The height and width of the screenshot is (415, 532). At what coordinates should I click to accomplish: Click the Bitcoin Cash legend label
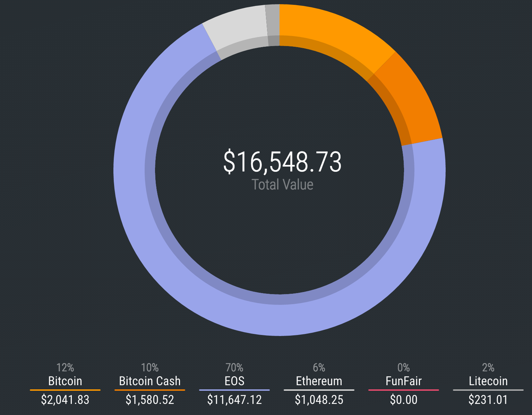coord(150,381)
